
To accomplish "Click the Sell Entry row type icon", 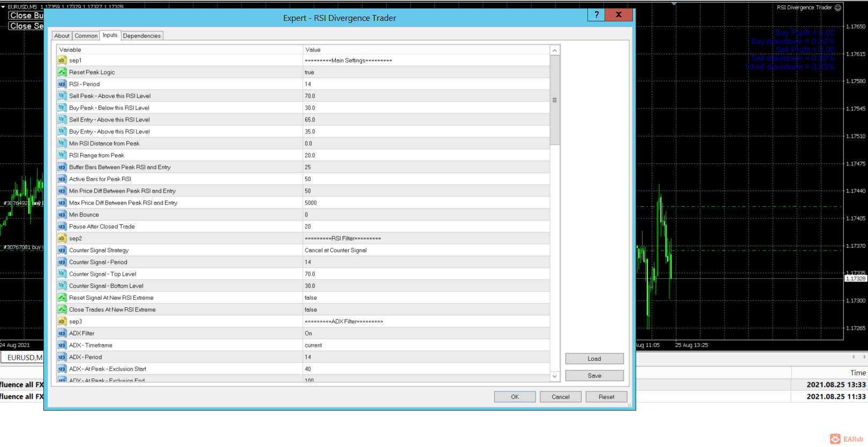I will pos(62,119).
